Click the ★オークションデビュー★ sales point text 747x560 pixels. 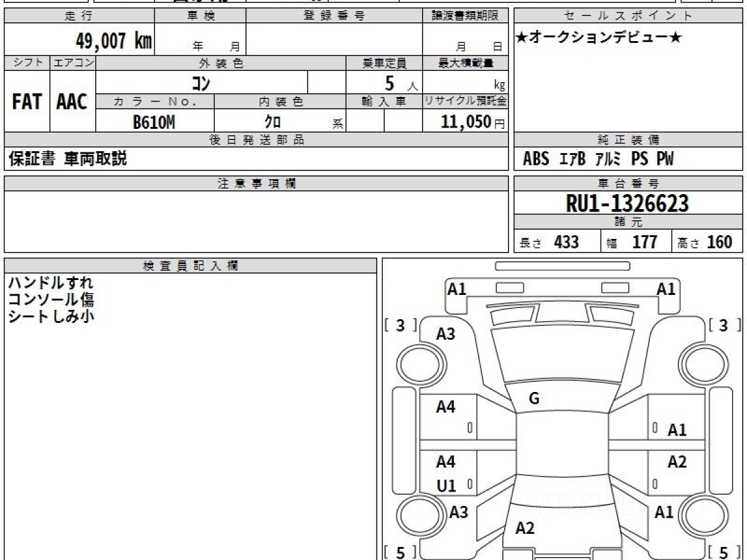599,38
